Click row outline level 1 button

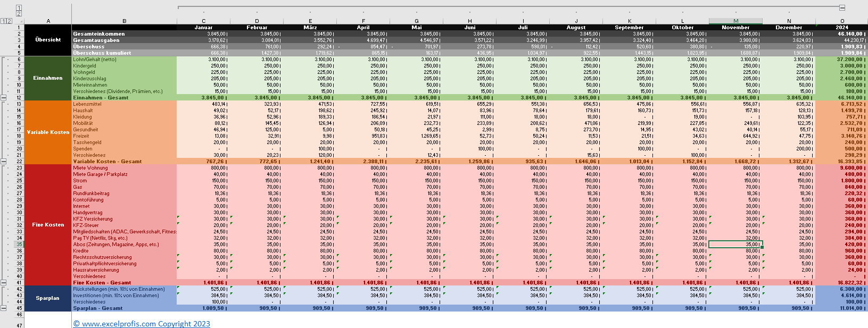coord(3,21)
